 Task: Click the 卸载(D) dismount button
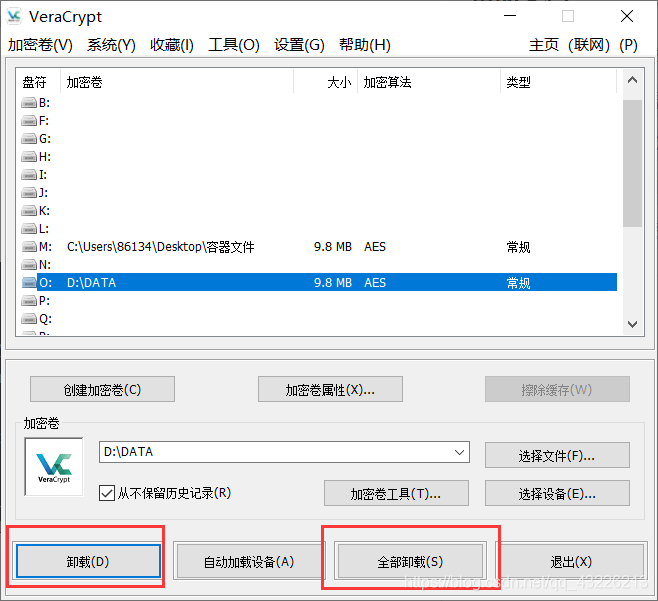(88, 561)
